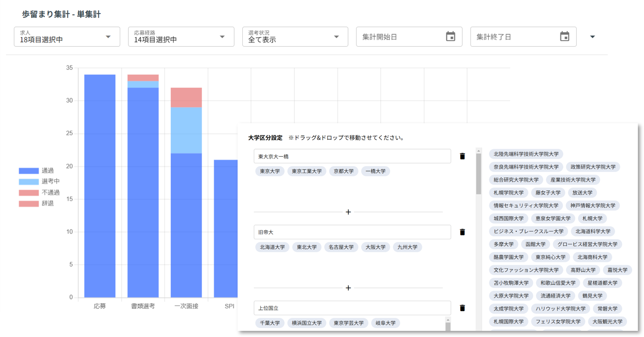This screenshot has width=644, height=337.
Task: Select the 函館大学 chip
Action: pos(536,244)
